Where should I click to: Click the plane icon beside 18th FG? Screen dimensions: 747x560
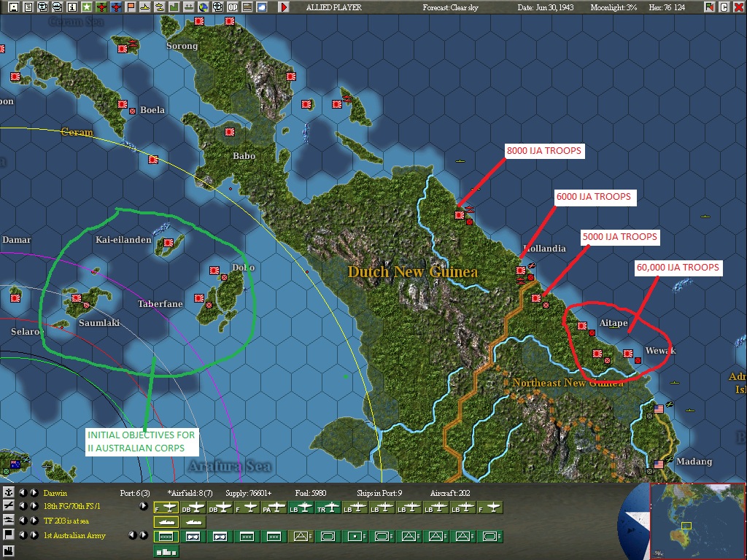(9, 506)
